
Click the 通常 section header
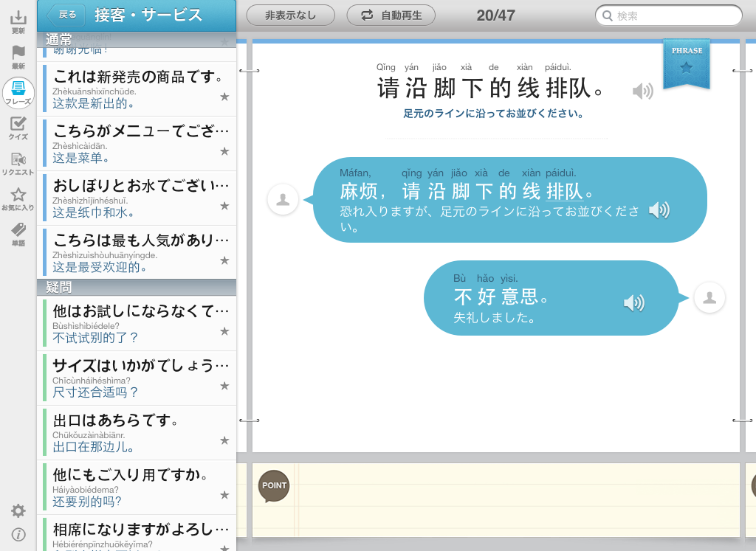click(x=137, y=39)
